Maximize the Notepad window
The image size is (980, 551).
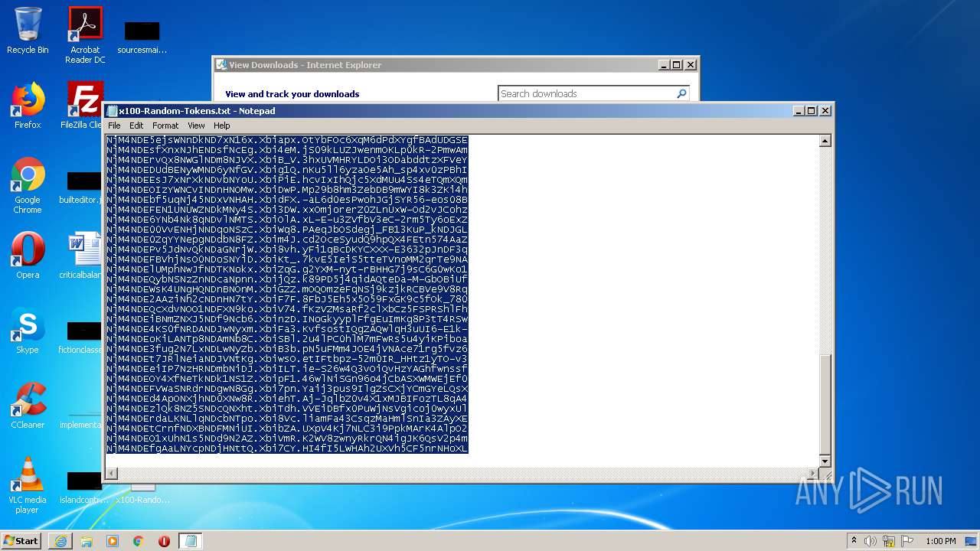point(812,111)
